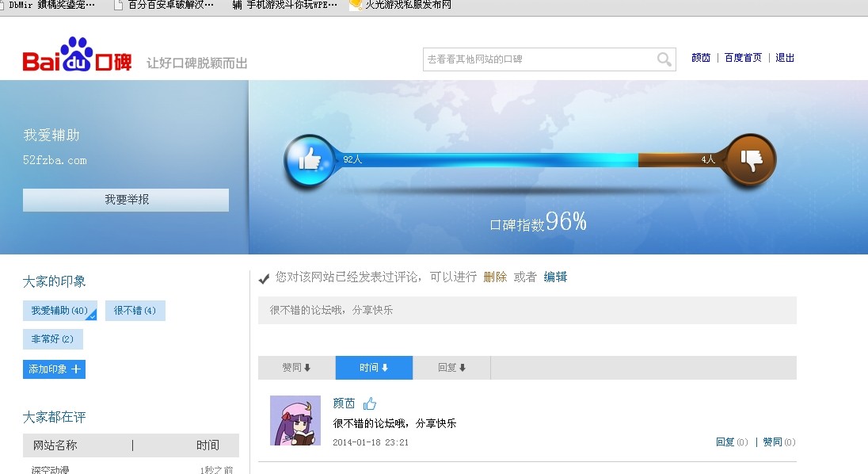Click the checkmark icon before review notice
This screenshot has width=868, height=474.
tap(265, 278)
